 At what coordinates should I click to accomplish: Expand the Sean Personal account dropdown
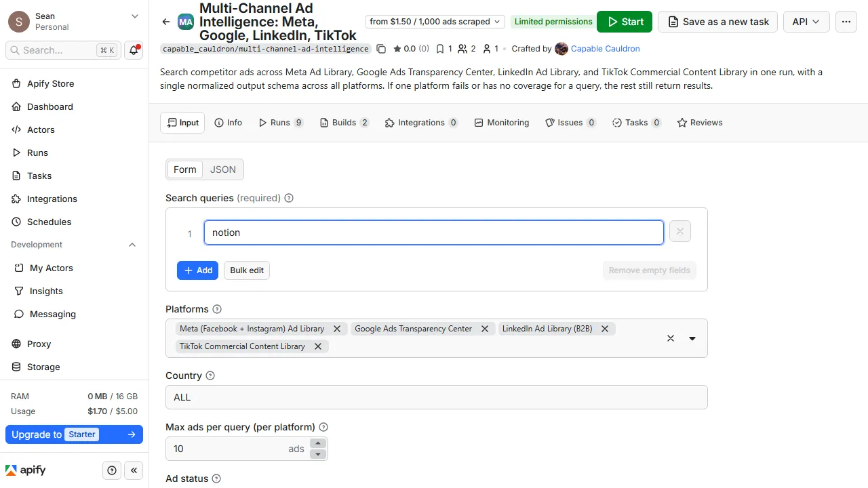[134, 16]
